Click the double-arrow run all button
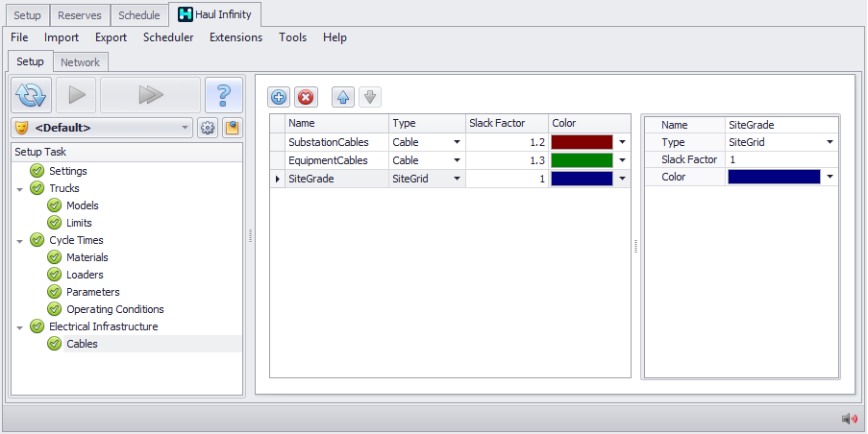Screen dimensions: 868x434 click(x=150, y=95)
